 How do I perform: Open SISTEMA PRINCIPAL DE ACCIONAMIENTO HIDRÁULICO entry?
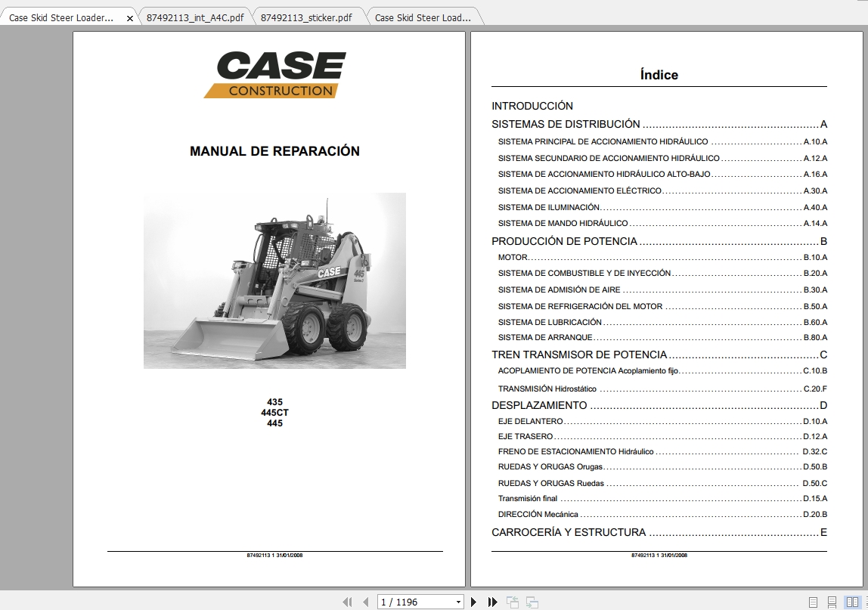click(662, 141)
